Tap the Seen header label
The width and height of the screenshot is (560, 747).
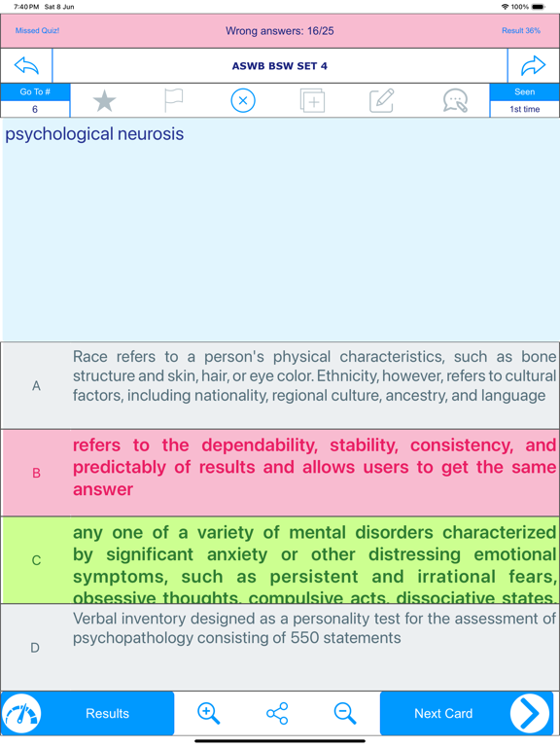point(524,92)
